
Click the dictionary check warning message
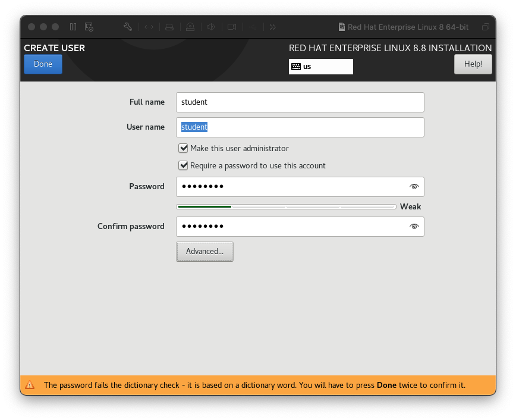254,385
